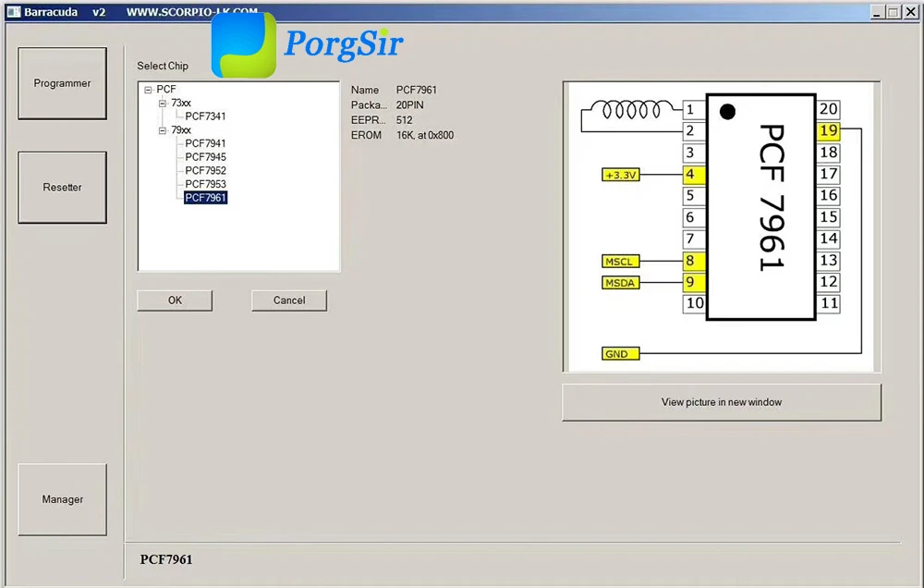This screenshot has height=588, width=924.
Task: Click the PCF 7961 chip body picture
Action: pyautogui.click(x=760, y=207)
